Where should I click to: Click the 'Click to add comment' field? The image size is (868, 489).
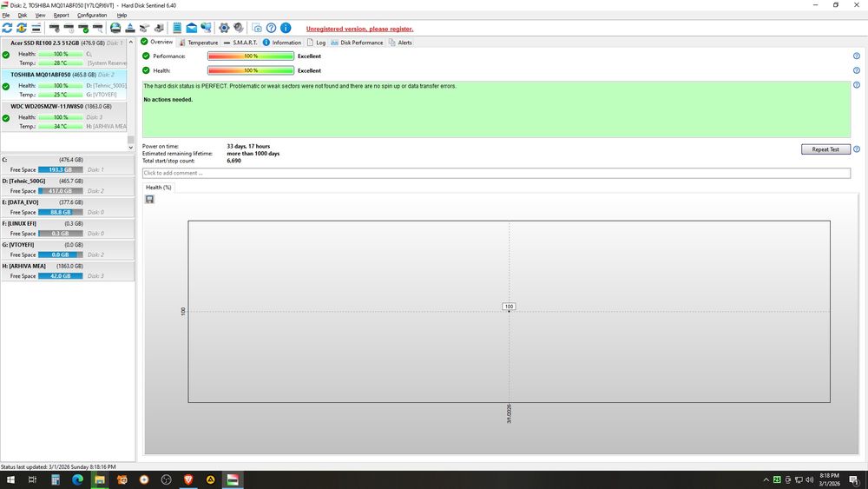coord(496,174)
